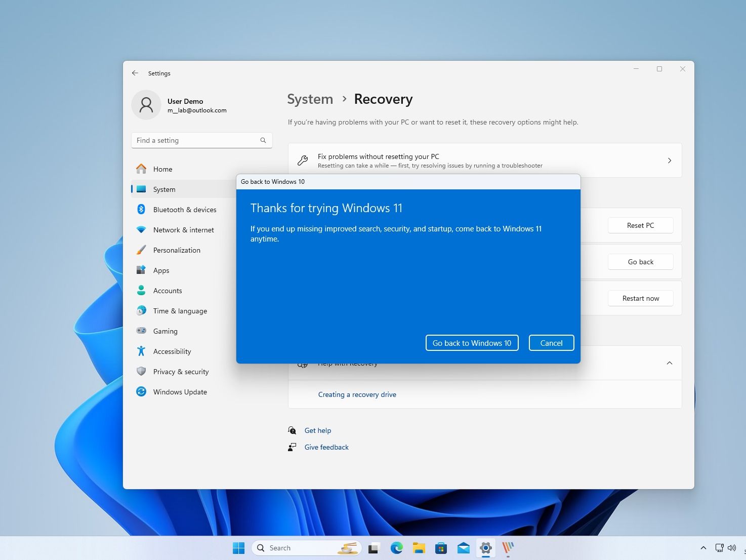Open Microsoft Edge from the taskbar

click(396, 548)
